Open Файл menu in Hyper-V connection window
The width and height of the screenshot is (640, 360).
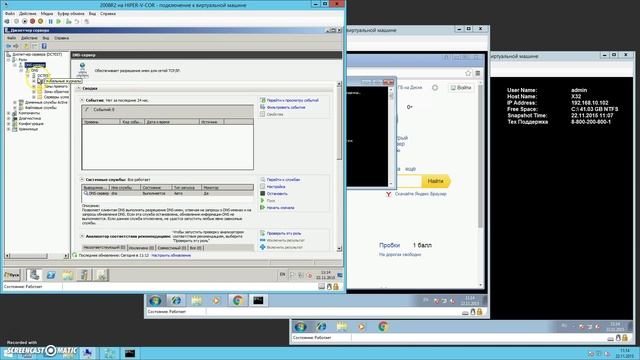pyautogui.click(x=9, y=13)
